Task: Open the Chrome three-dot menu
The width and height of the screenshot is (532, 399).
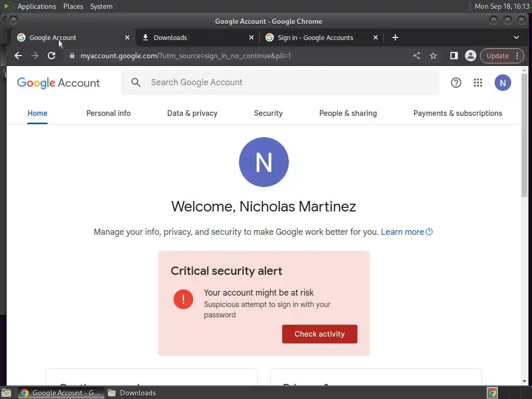Action: coord(517,56)
